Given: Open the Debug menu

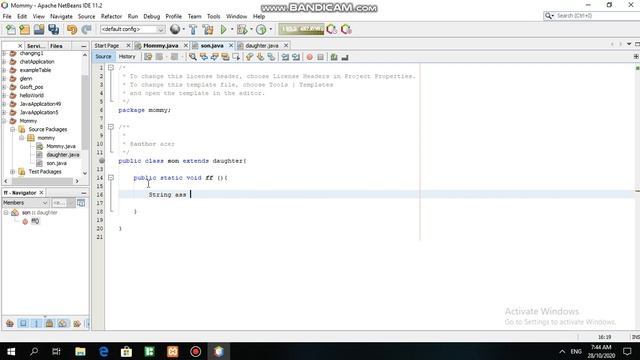Looking at the screenshot, I should point(151,16).
